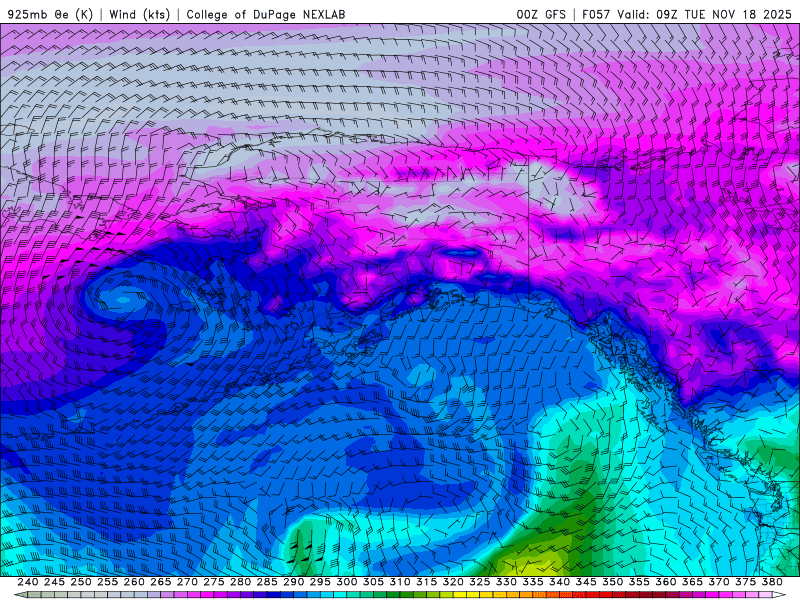Click 'Valid: 09Z TUE NOV 18 2025' text
800x600 pixels.
[x=704, y=14]
